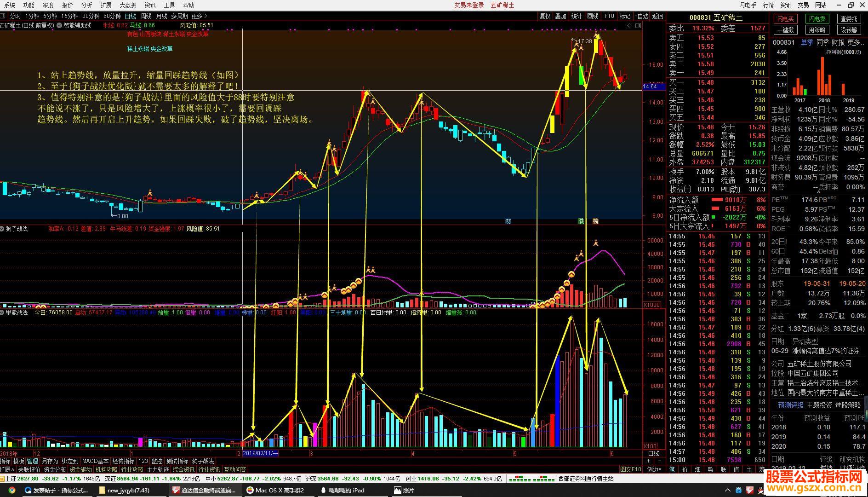Open the 大数据 menu
The height and width of the screenshot is (497, 868).
coord(128,5)
